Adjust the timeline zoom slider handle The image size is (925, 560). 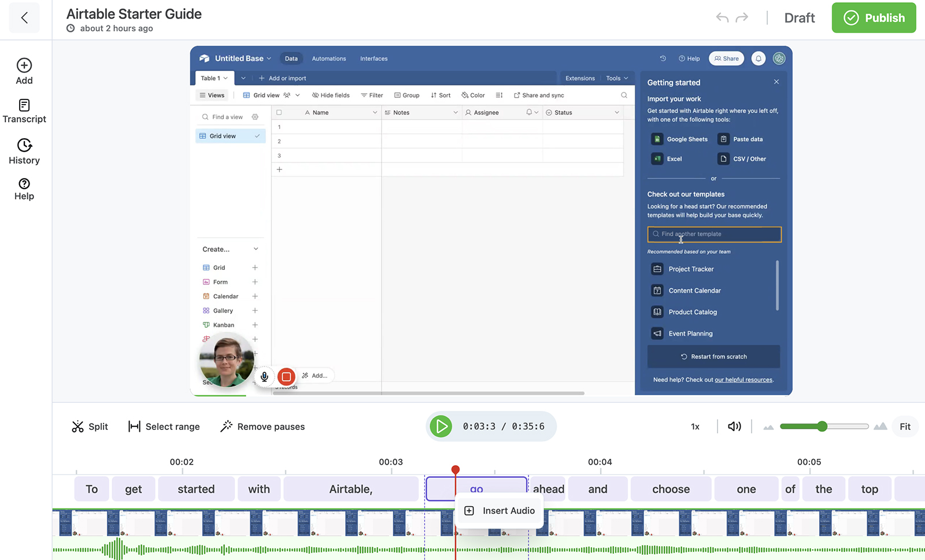822,427
